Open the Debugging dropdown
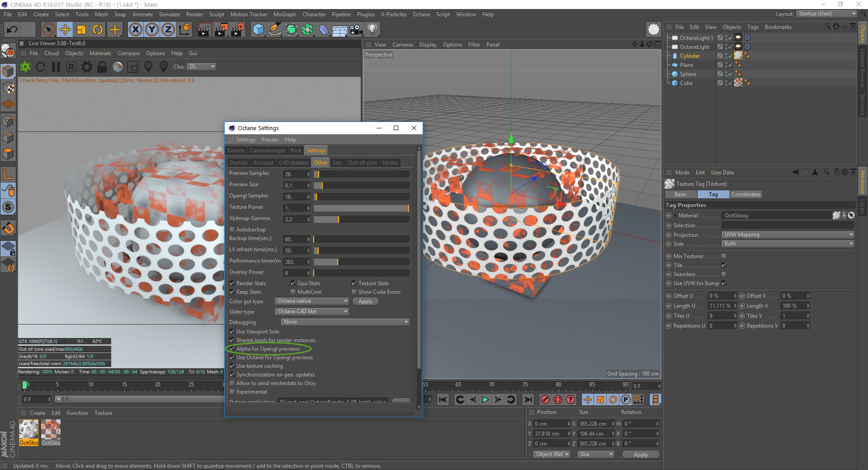 [345, 322]
